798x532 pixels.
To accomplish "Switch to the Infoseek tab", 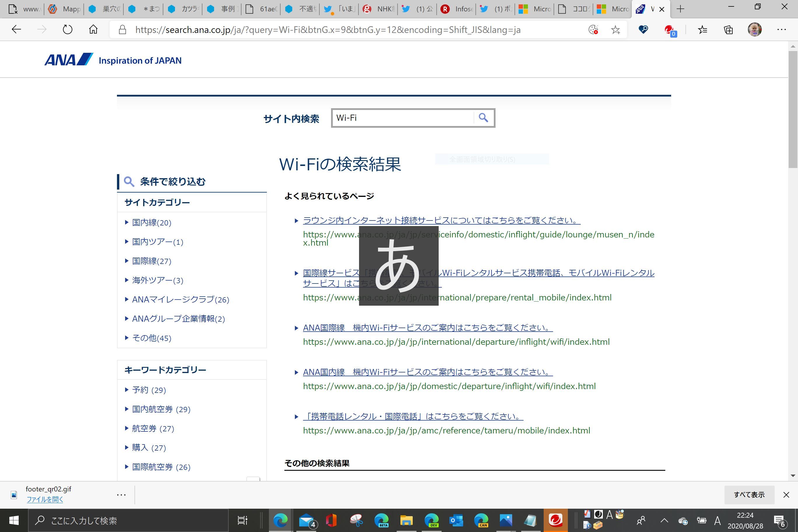I will tap(456, 9).
